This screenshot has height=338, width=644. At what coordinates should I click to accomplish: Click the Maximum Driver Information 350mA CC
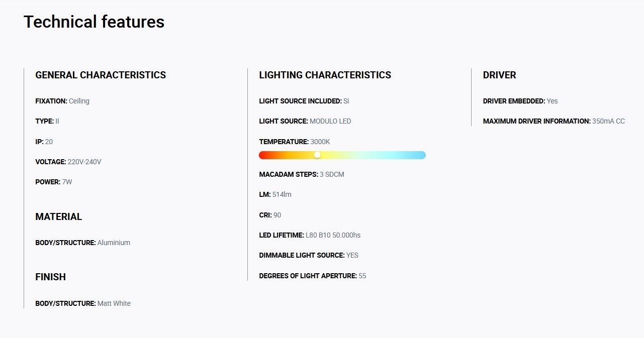tap(554, 121)
